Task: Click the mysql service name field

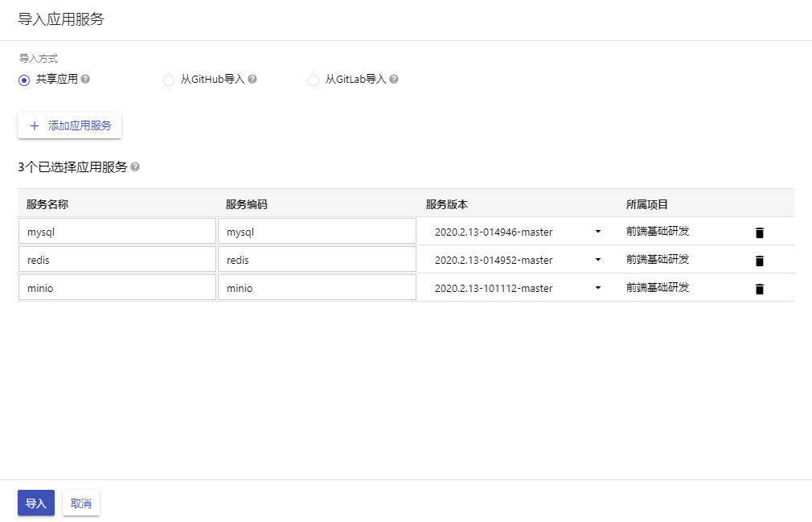Action: (117, 231)
